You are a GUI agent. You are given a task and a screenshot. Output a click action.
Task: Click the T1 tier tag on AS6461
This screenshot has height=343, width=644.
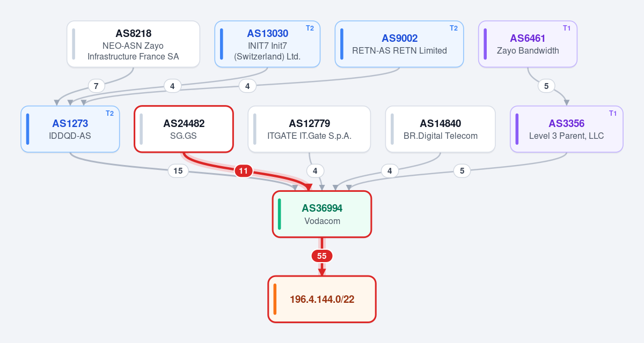[567, 28]
